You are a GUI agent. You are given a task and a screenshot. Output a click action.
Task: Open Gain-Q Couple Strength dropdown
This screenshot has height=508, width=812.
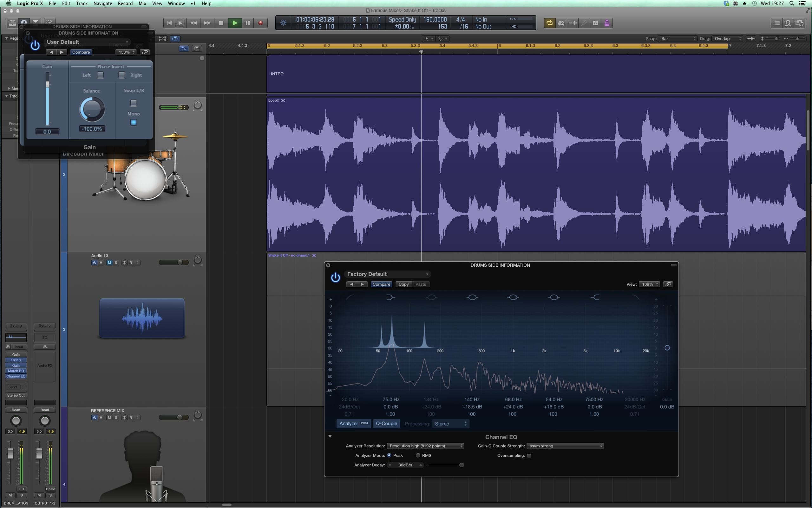tap(565, 446)
